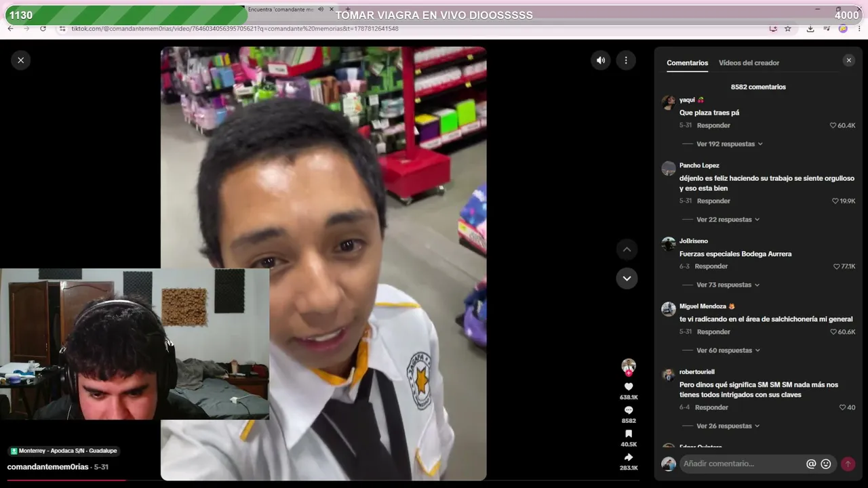Click the username Pancho Lopez
The height and width of the screenshot is (488, 868).
coord(699,166)
